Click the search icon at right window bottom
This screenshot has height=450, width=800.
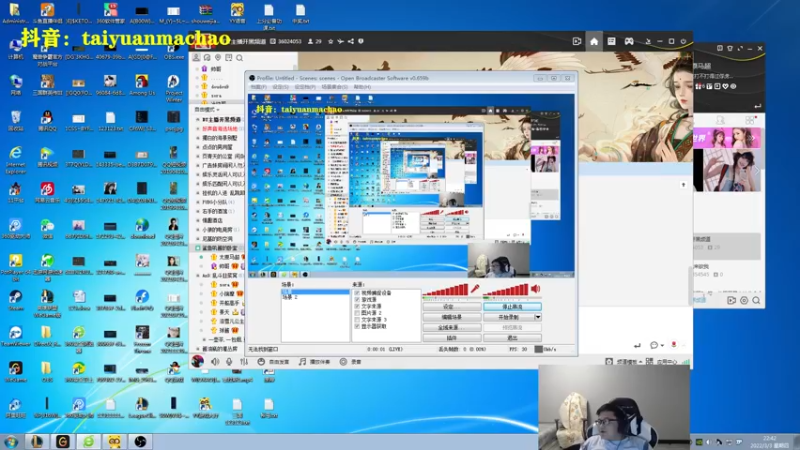coord(757,301)
